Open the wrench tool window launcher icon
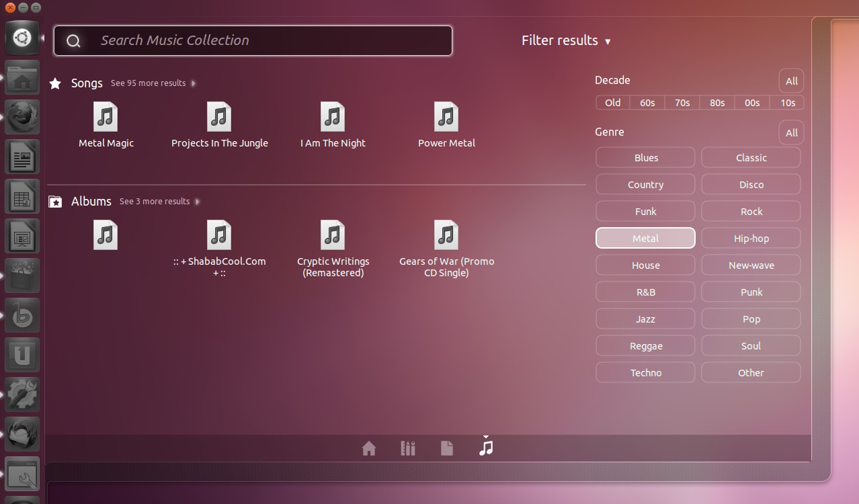 tap(22, 474)
